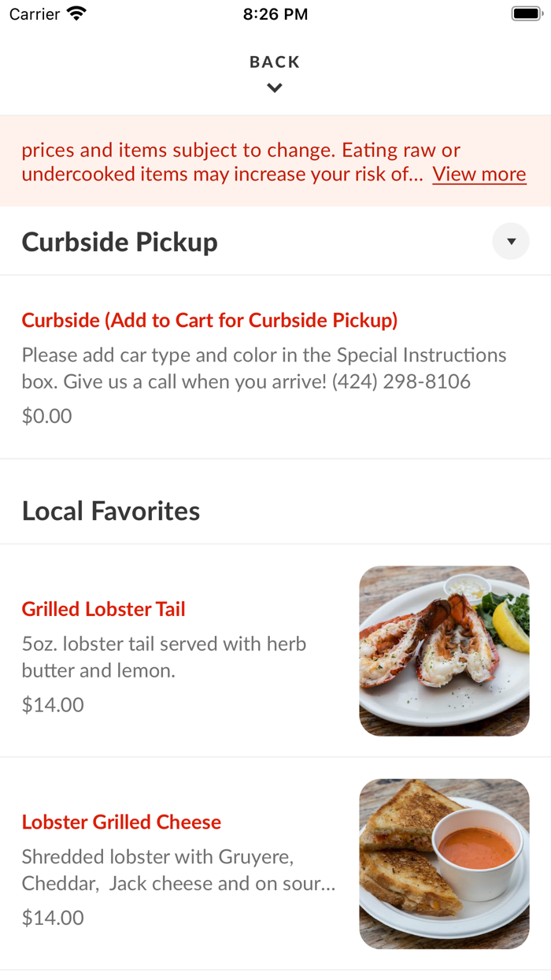Click the Grilled Lobster Tail $14.00 price
This screenshot has height=980, width=551.
[53, 704]
